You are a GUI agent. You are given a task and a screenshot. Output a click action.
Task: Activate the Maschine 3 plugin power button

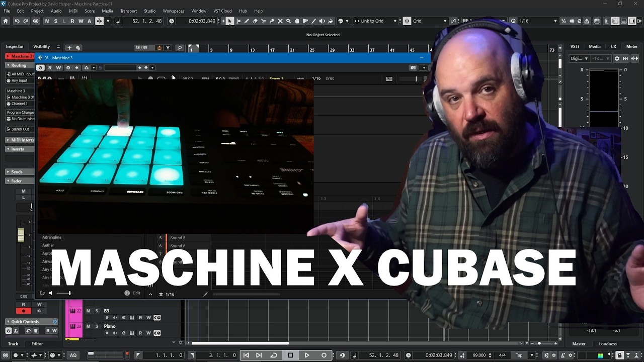(x=41, y=68)
